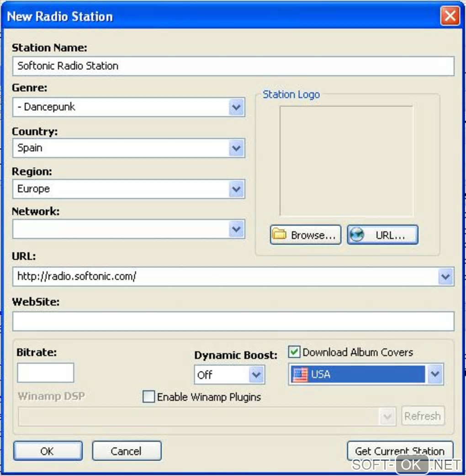This screenshot has height=476, width=466.
Task: Uncheck Download Album Covers checkbox
Action: pos(294,352)
